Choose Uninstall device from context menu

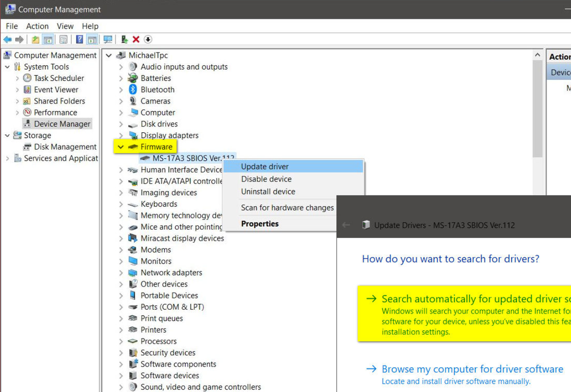[293, 192]
